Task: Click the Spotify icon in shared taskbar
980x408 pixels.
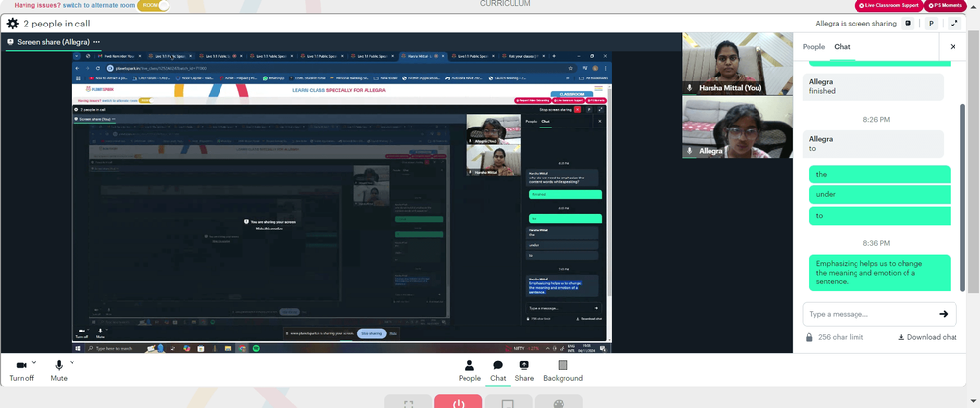Action: [256, 348]
